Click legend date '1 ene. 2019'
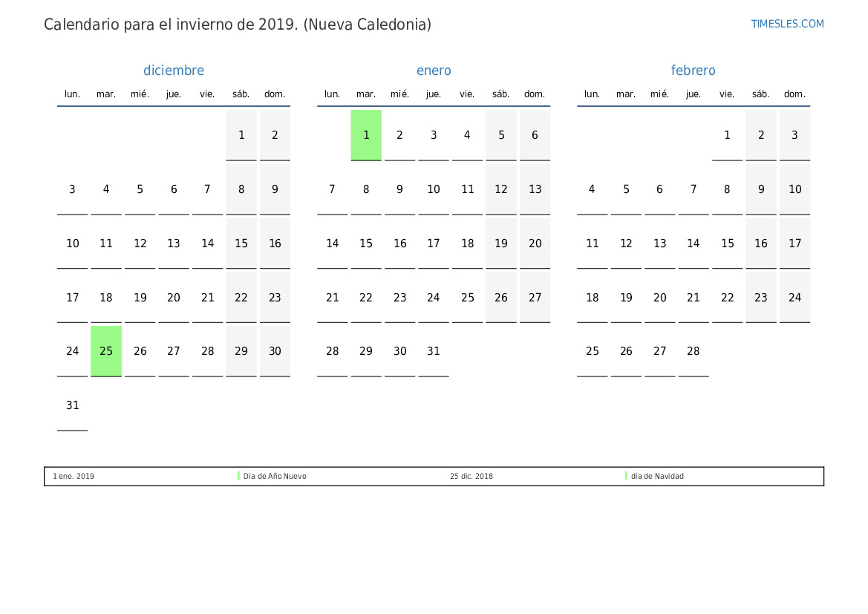The height and width of the screenshot is (614, 868). (x=73, y=476)
